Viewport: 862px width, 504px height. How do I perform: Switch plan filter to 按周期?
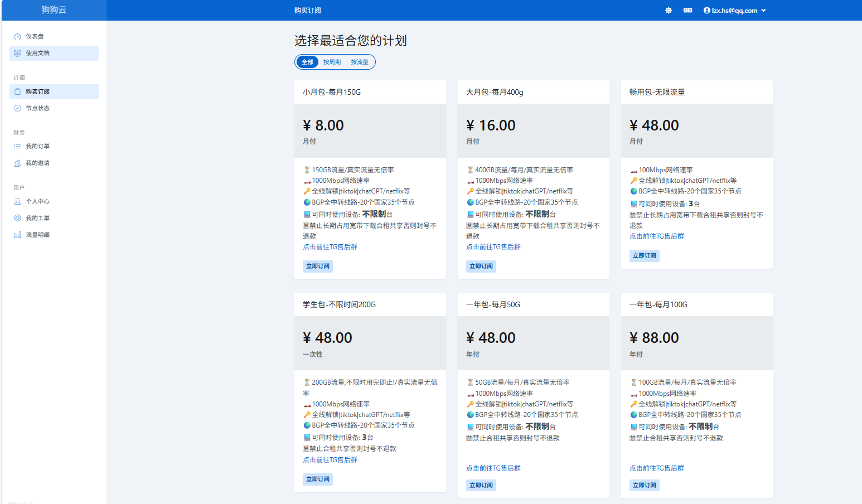tap(332, 62)
